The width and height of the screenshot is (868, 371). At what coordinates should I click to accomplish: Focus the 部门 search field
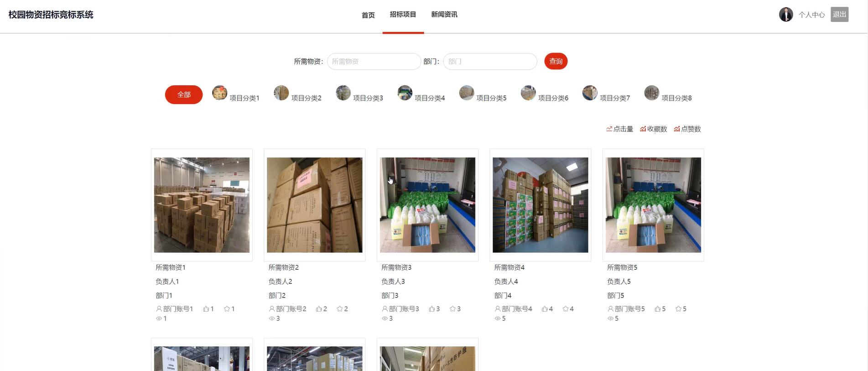pyautogui.click(x=490, y=62)
